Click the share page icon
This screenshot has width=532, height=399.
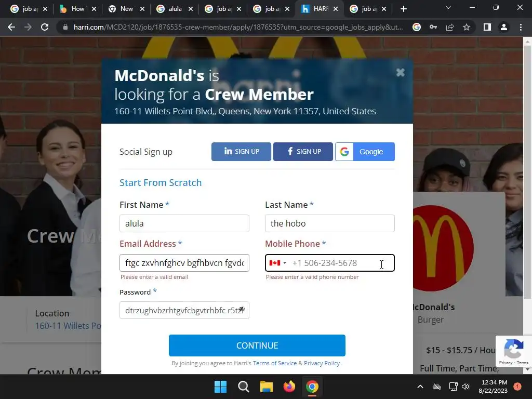click(x=450, y=27)
